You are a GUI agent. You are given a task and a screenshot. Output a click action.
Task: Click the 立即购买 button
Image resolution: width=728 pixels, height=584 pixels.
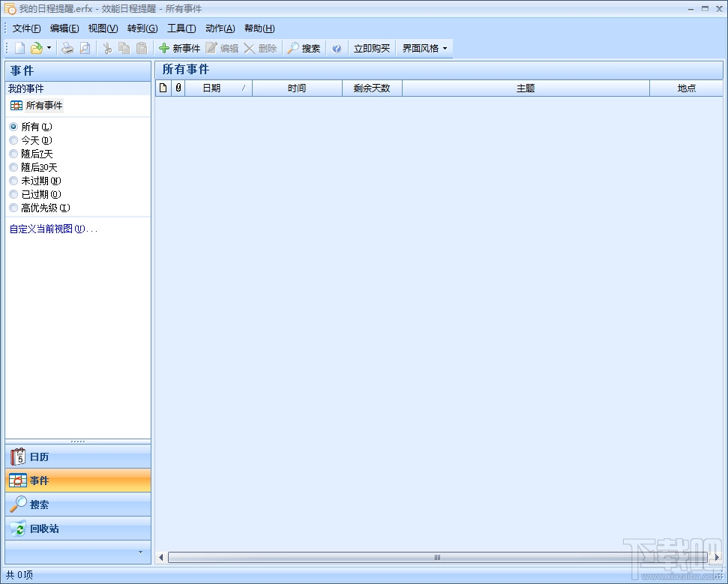pos(371,48)
